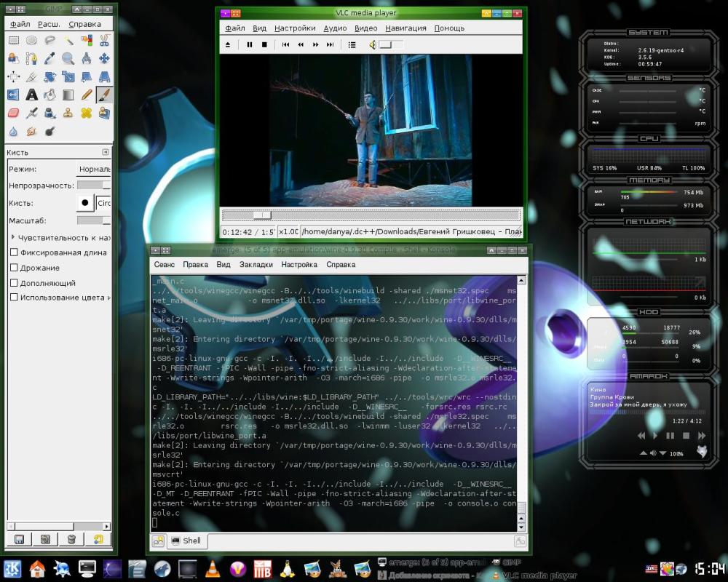Toggle the Дрожание checkbox
This screenshot has height=582, width=728.
coord(14,268)
